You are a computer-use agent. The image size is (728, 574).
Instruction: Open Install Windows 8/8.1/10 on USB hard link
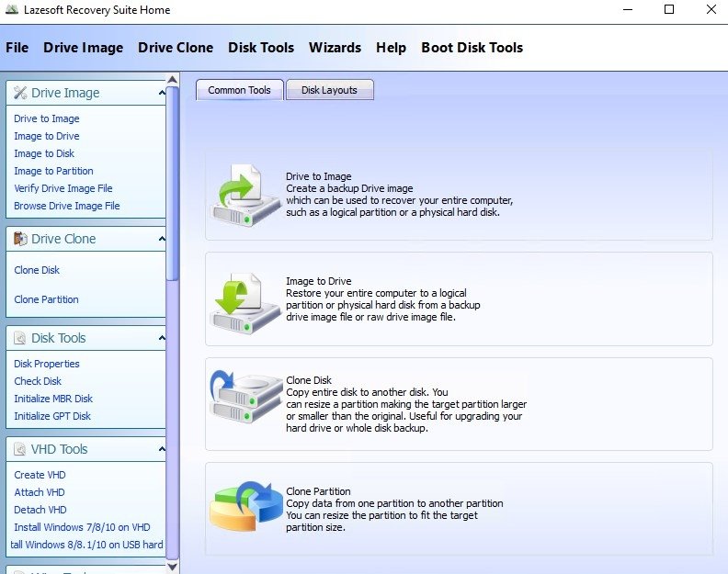(x=86, y=545)
